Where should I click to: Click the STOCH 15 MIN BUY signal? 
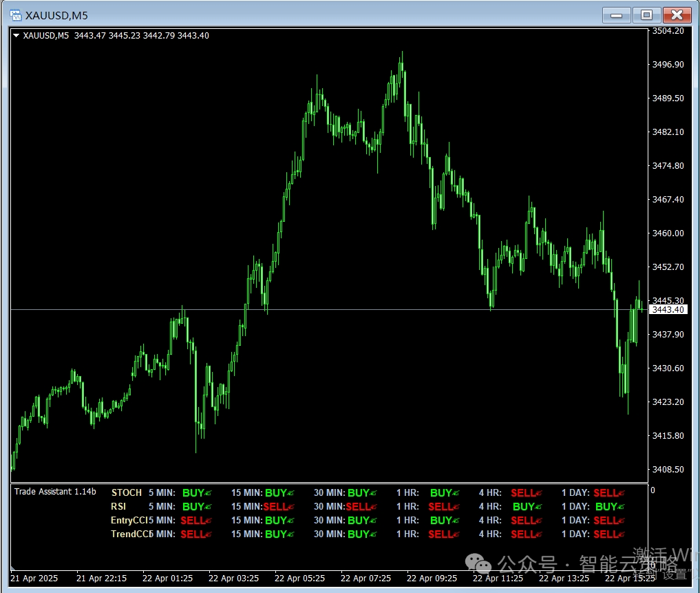(279, 492)
